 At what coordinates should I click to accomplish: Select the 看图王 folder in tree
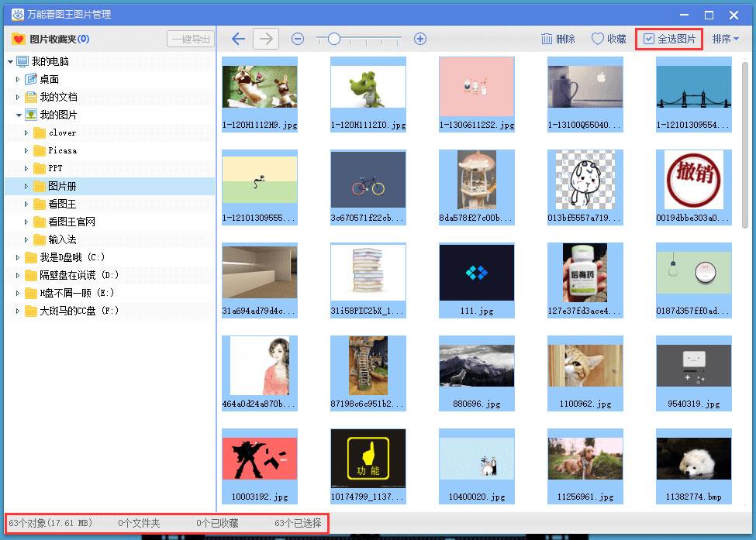pyautogui.click(x=61, y=204)
